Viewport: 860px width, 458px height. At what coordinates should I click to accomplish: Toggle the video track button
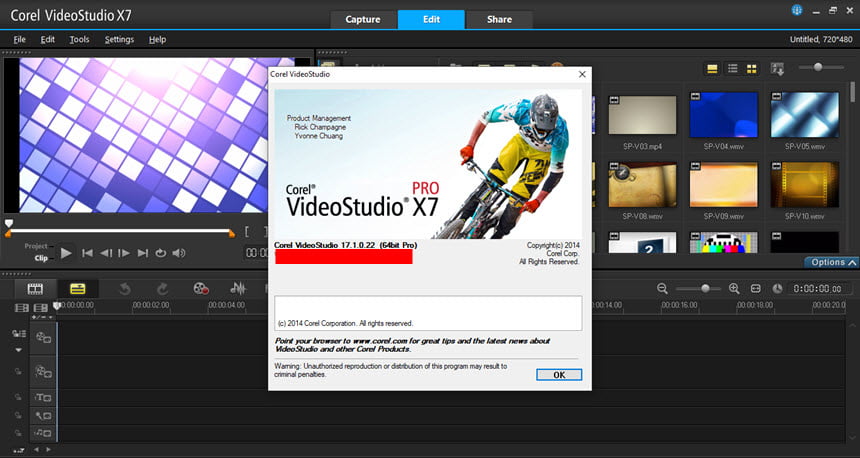(43, 337)
